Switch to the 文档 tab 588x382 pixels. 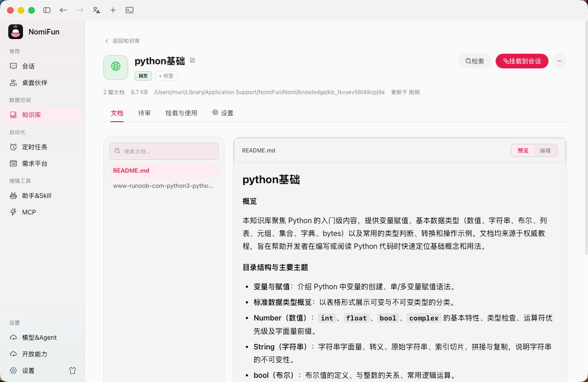click(x=117, y=113)
